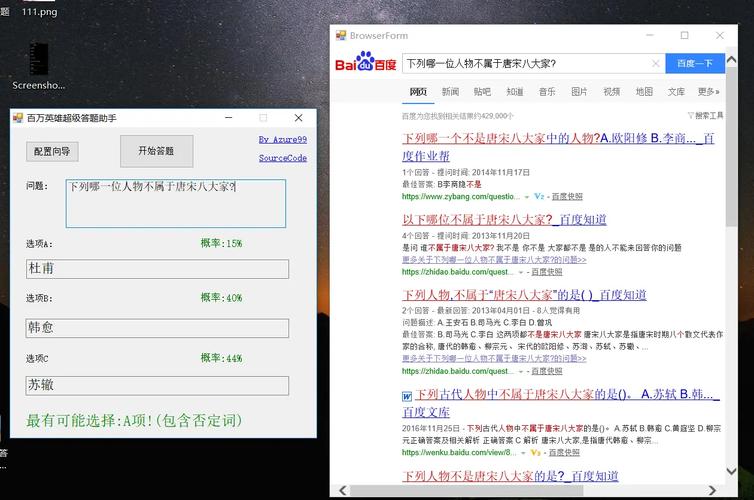Click V2 badge beside zybang.com result
Screen dimensions: 754x500
click(539, 196)
